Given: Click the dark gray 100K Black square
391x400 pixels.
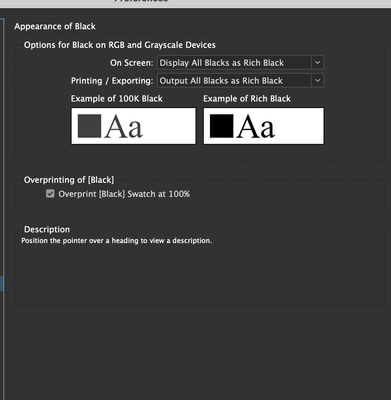Looking at the screenshot, I should coord(89,126).
